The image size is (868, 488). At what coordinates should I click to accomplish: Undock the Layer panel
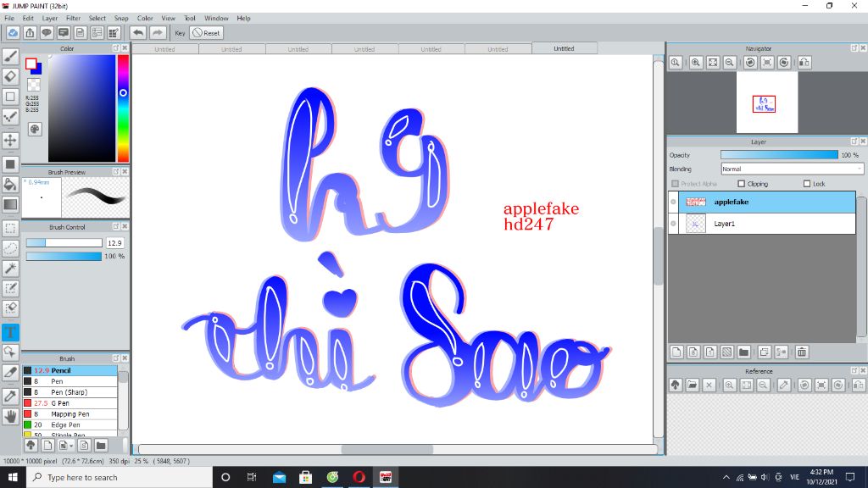(x=854, y=141)
